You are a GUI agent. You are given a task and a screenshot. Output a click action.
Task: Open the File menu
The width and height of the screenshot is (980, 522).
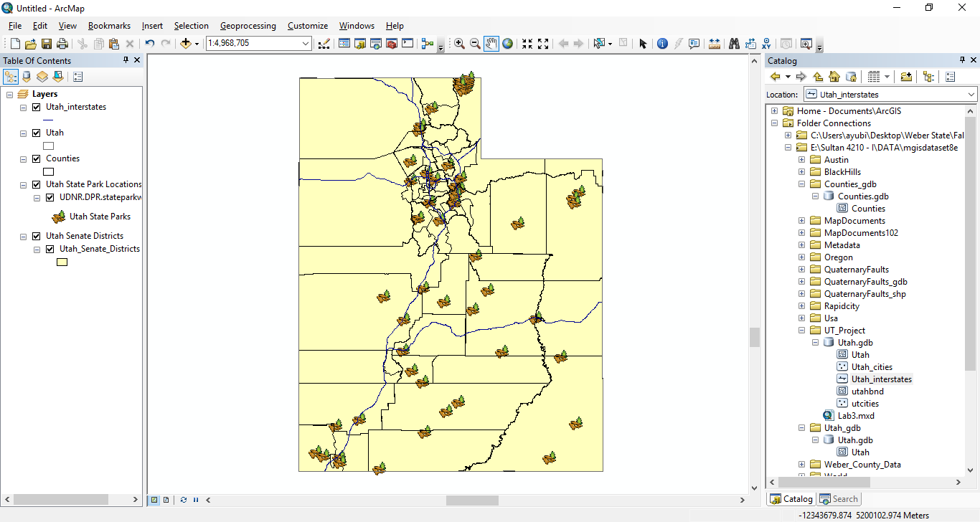(15, 26)
